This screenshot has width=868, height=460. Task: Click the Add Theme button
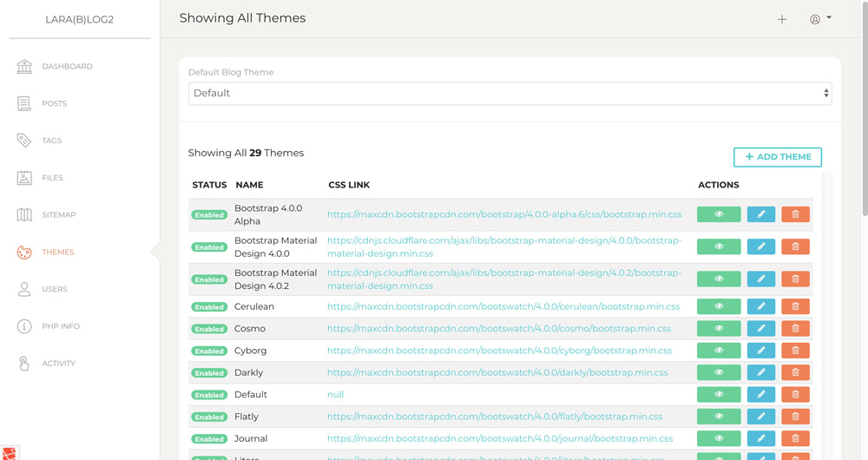click(x=777, y=157)
